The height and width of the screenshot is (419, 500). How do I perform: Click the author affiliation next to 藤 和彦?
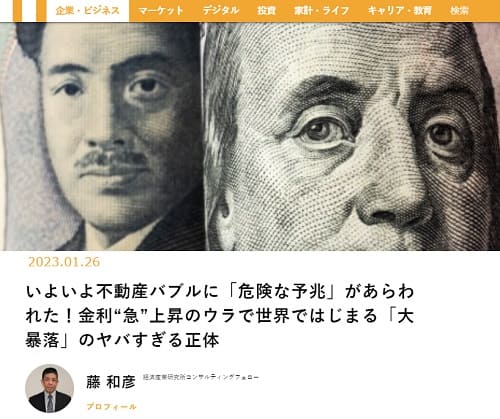click(201, 377)
